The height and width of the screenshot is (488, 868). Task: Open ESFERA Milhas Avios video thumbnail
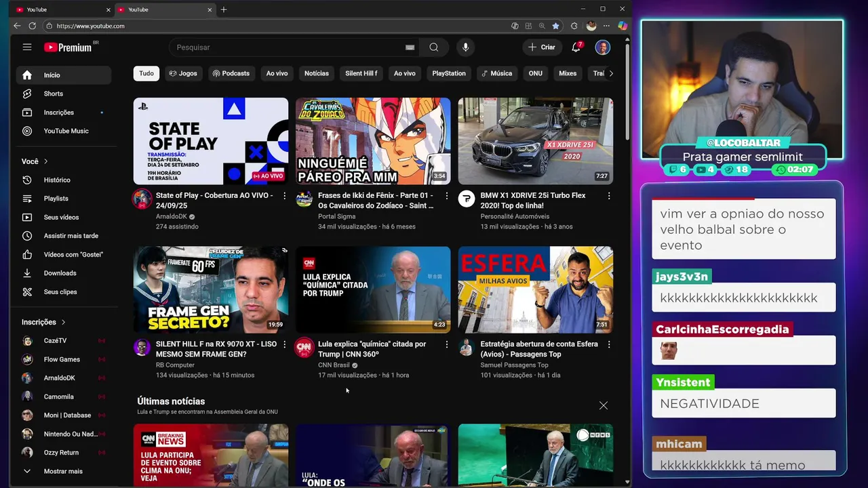pyautogui.click(x=536, y=289)
